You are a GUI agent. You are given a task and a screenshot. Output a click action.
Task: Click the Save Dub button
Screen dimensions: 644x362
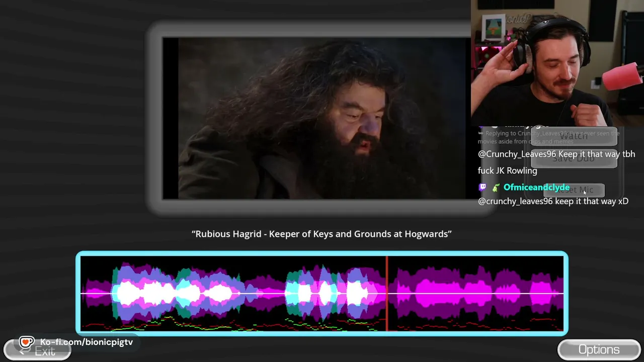point(574,158)
